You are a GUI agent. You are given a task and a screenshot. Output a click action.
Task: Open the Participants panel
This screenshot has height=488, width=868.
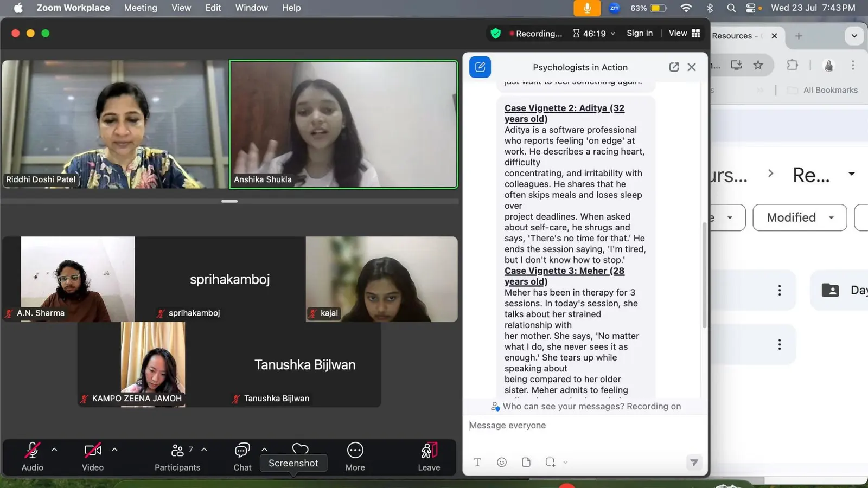point(177,457)
